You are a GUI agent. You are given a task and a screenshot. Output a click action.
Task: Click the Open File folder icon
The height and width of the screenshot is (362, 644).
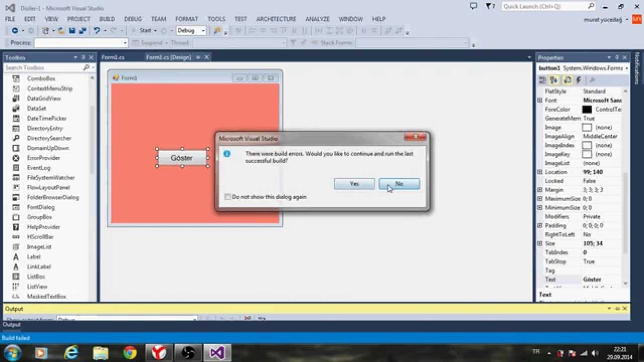pos(61,31)
